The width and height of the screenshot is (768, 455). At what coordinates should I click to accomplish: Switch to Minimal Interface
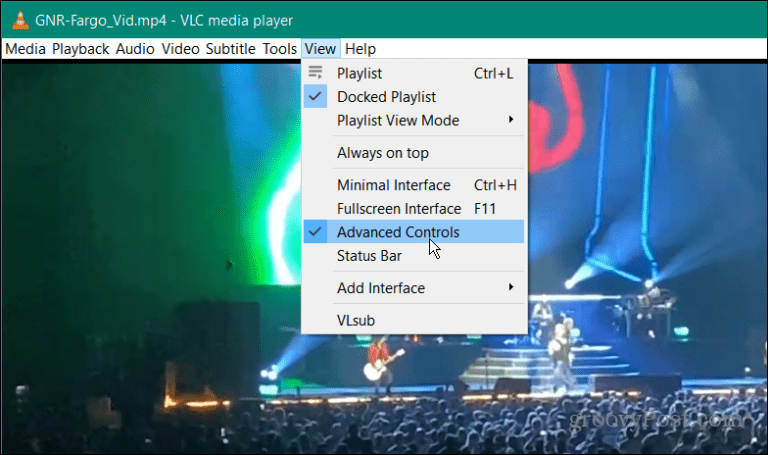[x=414, y=185]
